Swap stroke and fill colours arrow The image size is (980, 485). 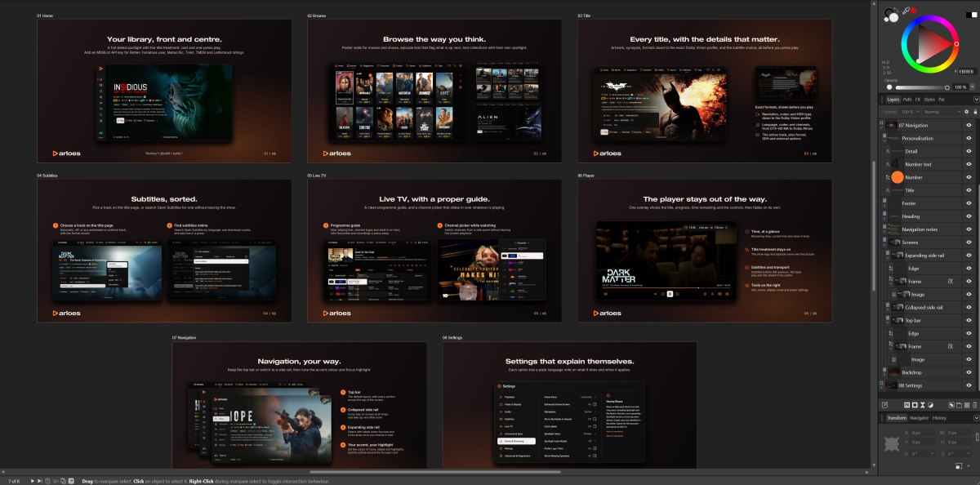tap(895, 9)
